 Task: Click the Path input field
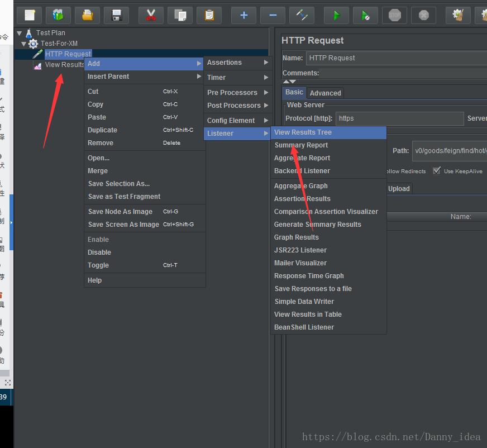[x=450, y=151]
